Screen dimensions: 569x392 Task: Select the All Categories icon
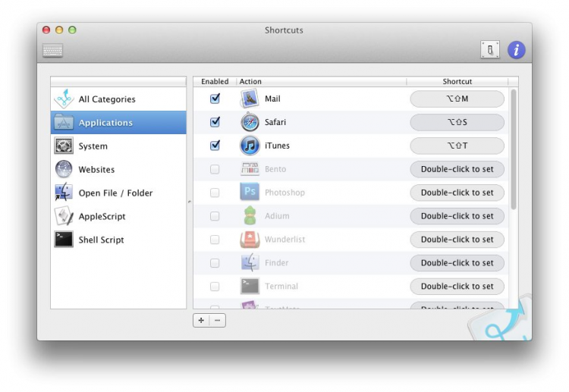(64, 99)
